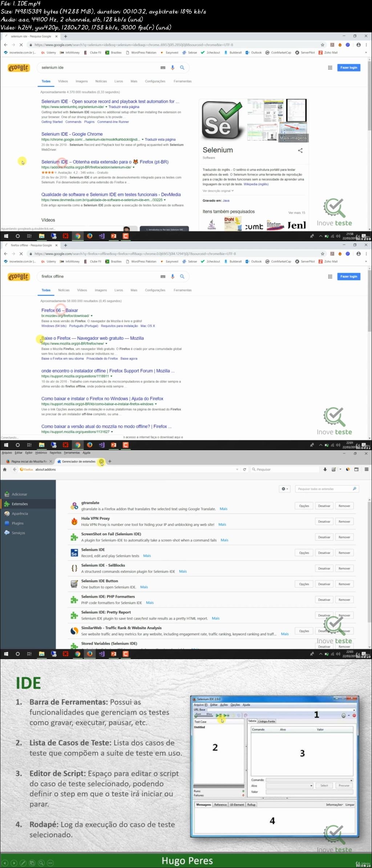Click the Pesquisar search box in the Firefox toolbar
Viewport: 372px width, 868px height.
pos(285,469)
